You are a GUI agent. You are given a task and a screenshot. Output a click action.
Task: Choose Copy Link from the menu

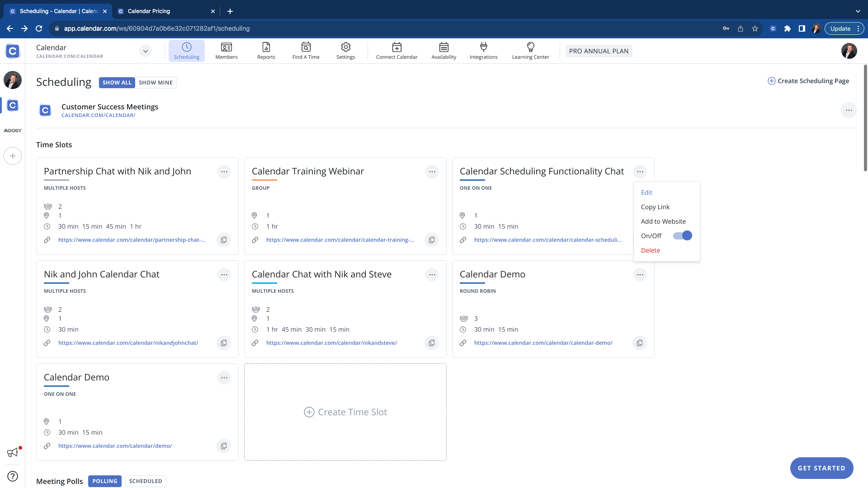click(655, 207)
